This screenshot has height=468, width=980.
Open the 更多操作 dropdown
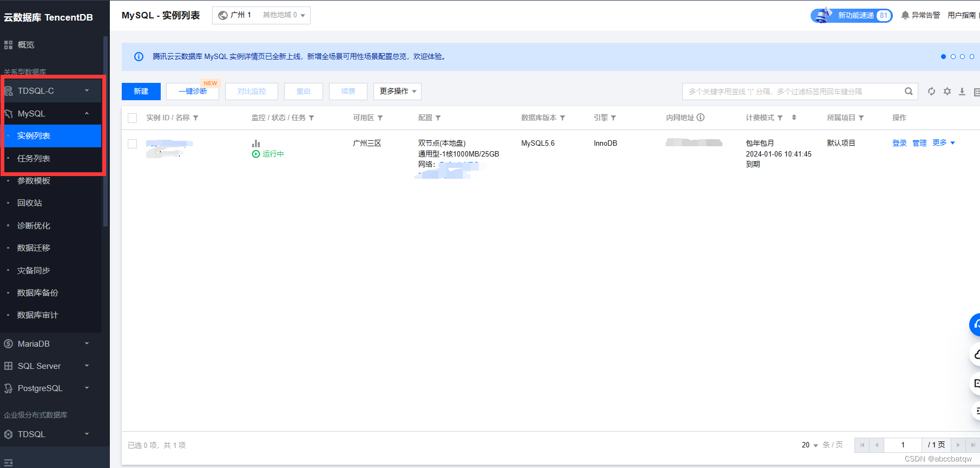397,92
